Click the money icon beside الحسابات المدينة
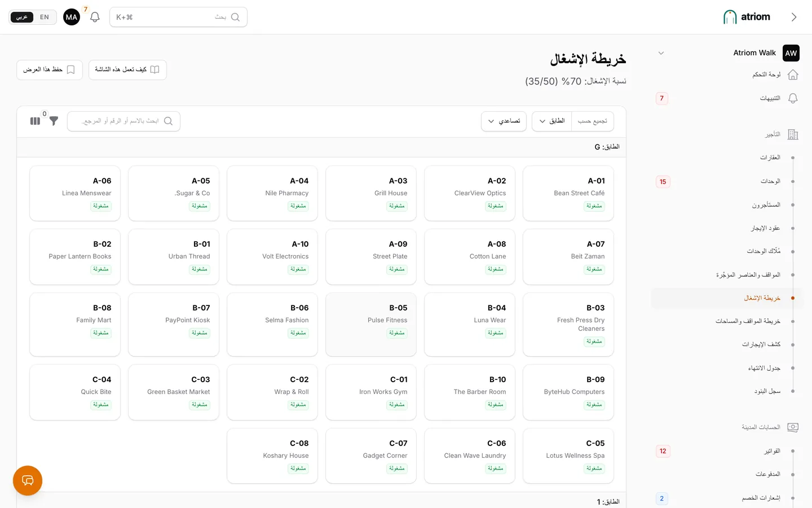The height and width of the screenshot is (508, 812). click(x=793, y=427)
